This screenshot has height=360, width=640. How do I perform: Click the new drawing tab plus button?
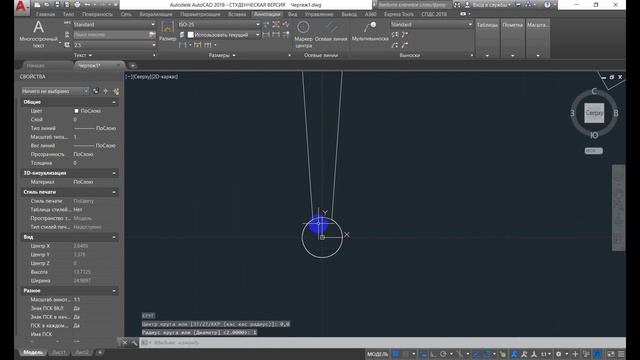pos(132,65)
